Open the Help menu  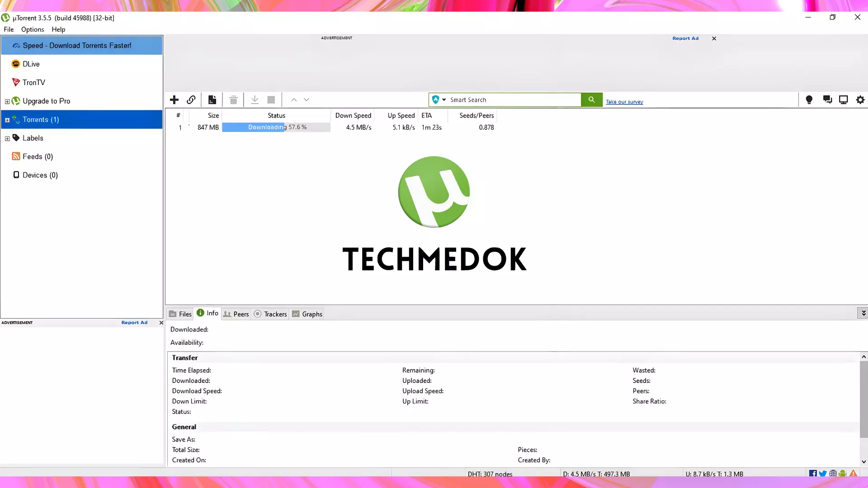(58, 29)
